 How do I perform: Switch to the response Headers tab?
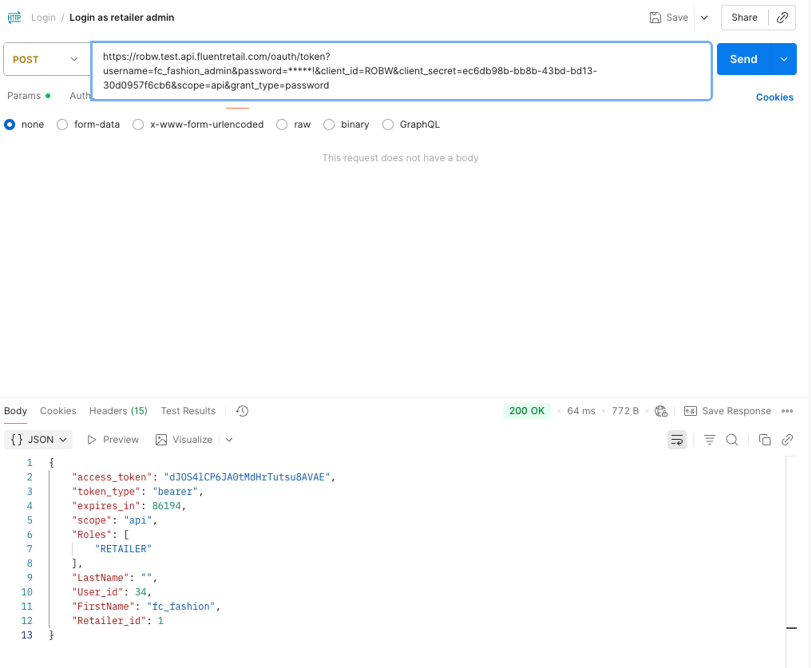pos(117,411)
